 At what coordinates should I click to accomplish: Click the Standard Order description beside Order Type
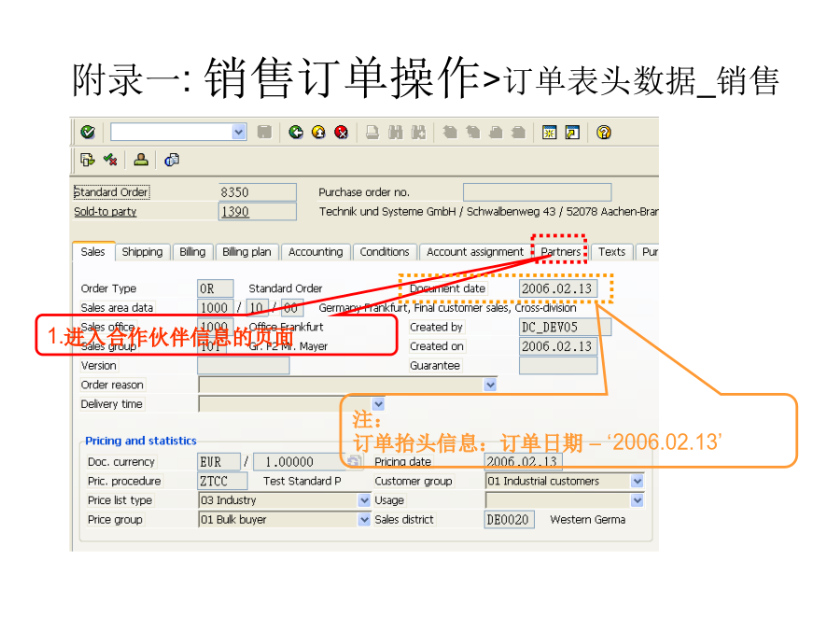tap(286, 288)
